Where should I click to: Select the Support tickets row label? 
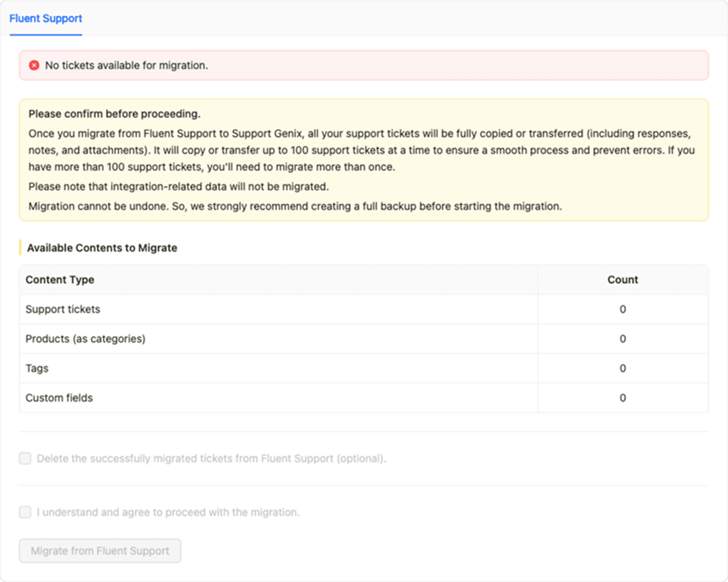(63, 309)
